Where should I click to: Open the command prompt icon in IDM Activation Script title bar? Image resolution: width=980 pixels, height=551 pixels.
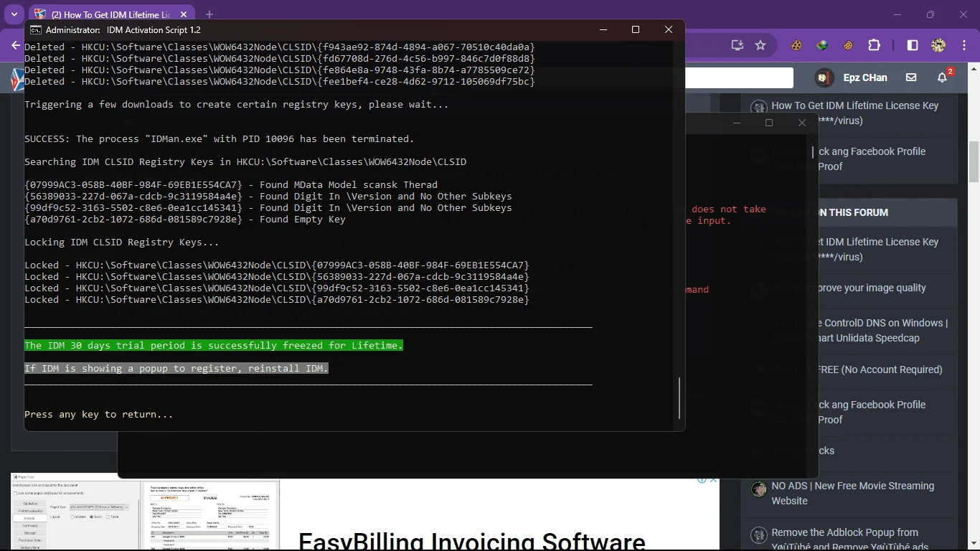point(34,29)
